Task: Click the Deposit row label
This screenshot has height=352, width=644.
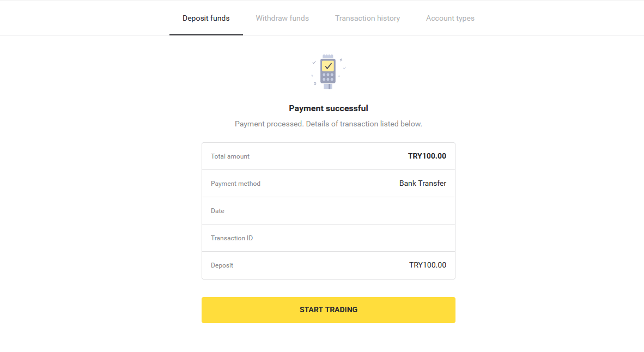Action: click(x=222, y=265)
